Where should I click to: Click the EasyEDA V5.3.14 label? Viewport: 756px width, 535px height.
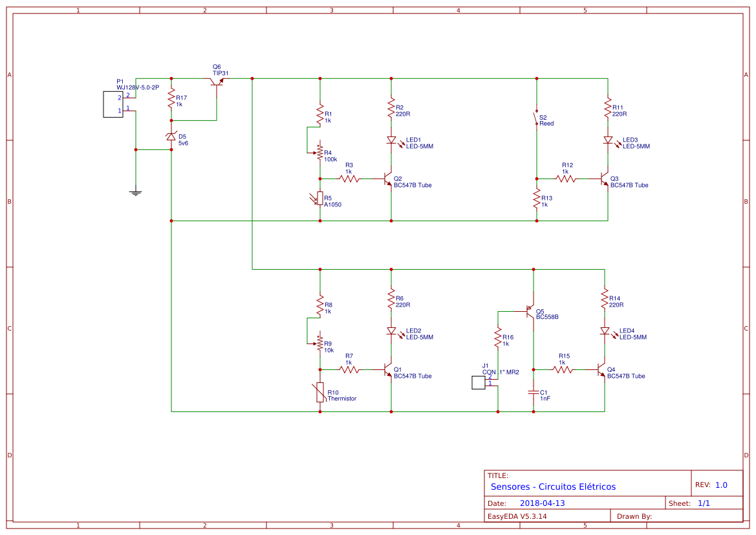tap(517, 516)
